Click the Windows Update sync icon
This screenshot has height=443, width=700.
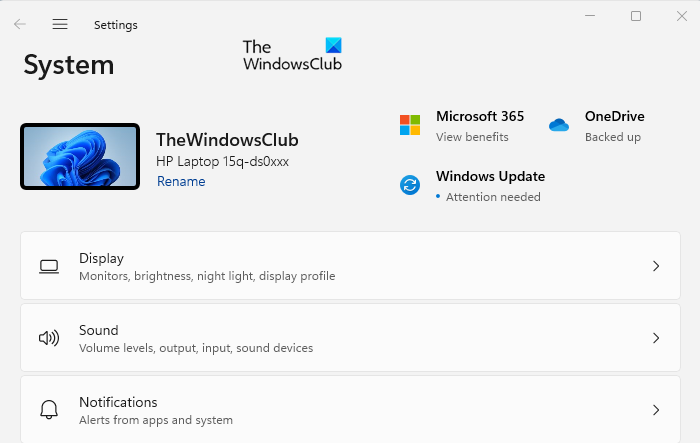point(410,185)
